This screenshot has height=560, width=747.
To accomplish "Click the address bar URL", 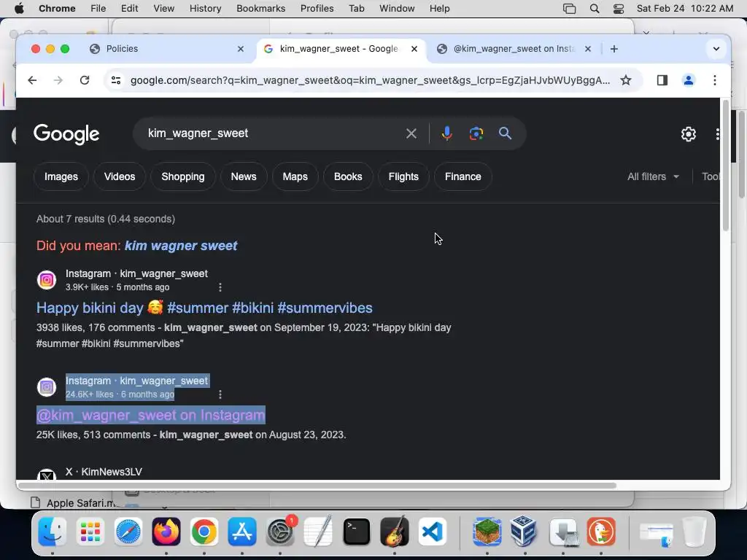I will [370, 80].
